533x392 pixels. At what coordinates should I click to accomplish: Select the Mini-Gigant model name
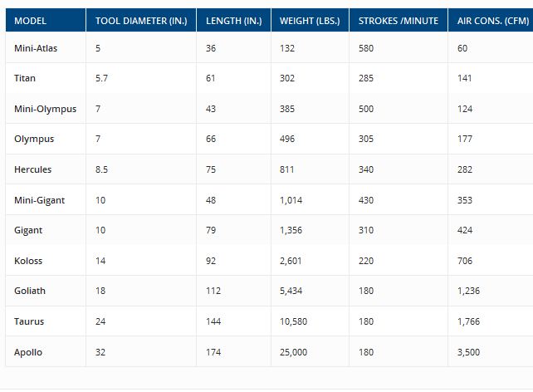pos(39,200)
